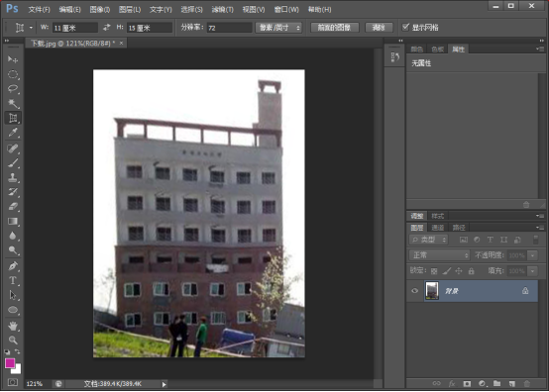Screen dimensions: 549x392
Task: Toggle lock transparent pixels icon
Action: point(434,270)
